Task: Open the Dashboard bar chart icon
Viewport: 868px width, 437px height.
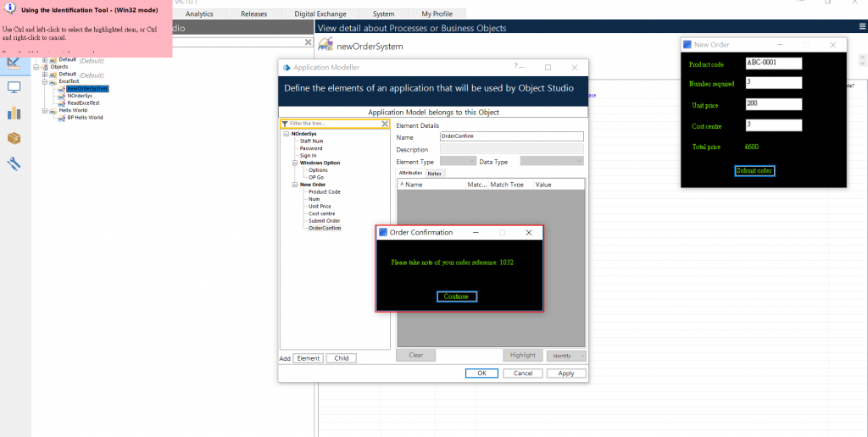Action: 14,113
